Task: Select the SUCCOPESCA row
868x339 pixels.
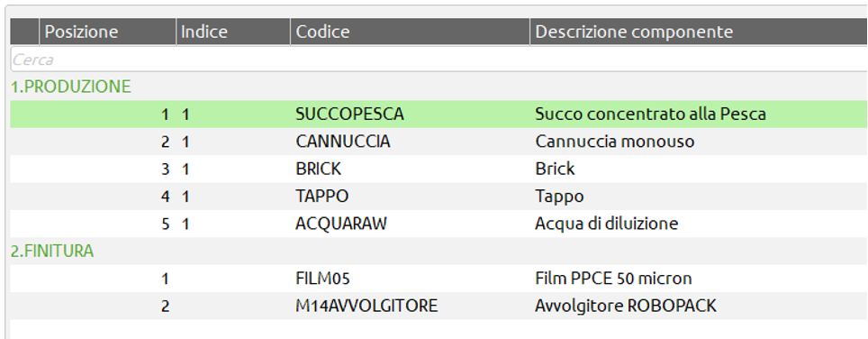Action: pyautogui.click(x=439, y=115)
